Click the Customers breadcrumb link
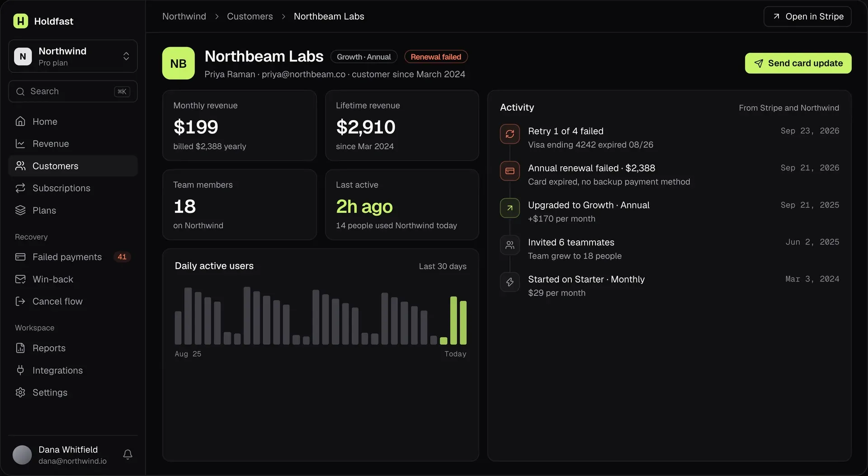Viewport: 868px width, 476px height. tap(250, 16)
